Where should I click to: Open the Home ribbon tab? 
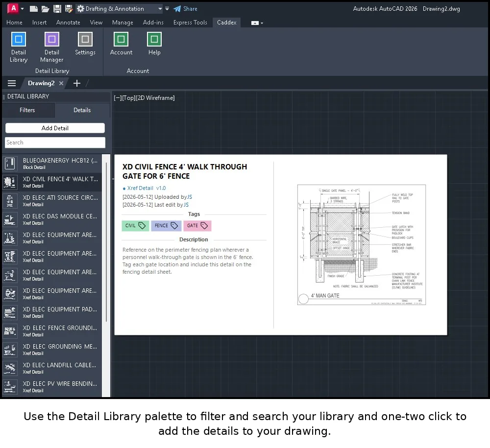point(14,23)
